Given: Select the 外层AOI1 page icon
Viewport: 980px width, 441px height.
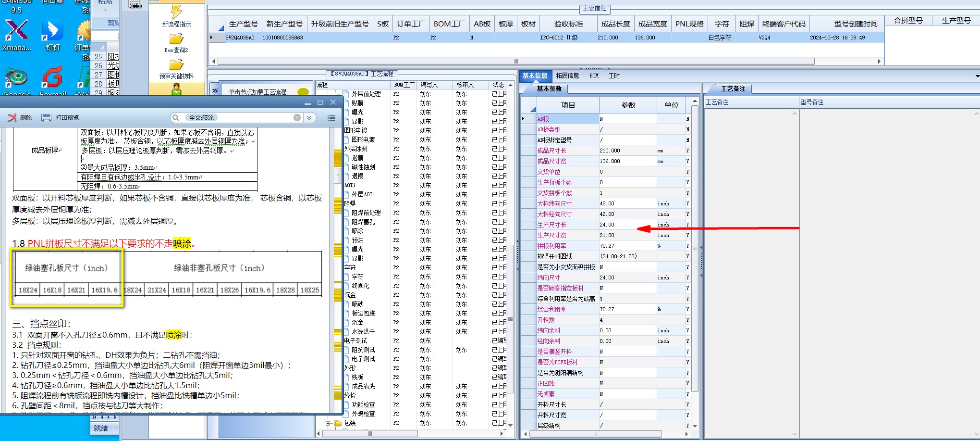Looking at the screenshot, I should [347, 194].
